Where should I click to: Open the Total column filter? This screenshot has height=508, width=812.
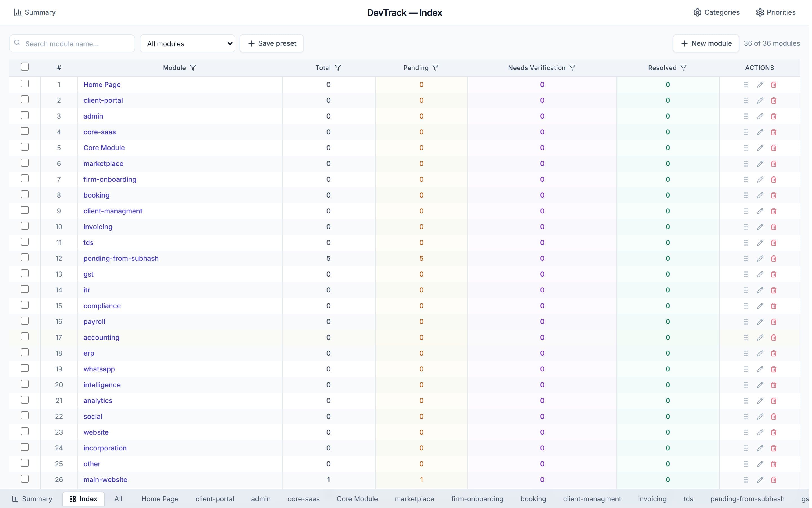tap(337, 68)
